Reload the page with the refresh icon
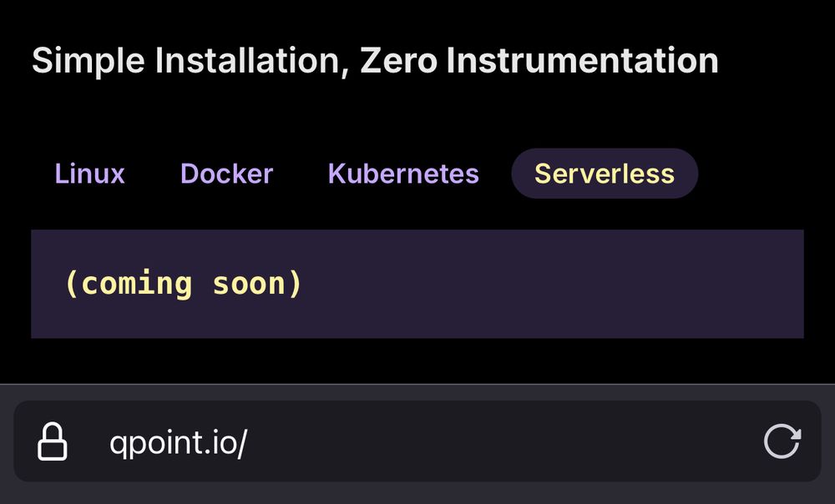This screenshot has width=835, height=504. (782, 441)
